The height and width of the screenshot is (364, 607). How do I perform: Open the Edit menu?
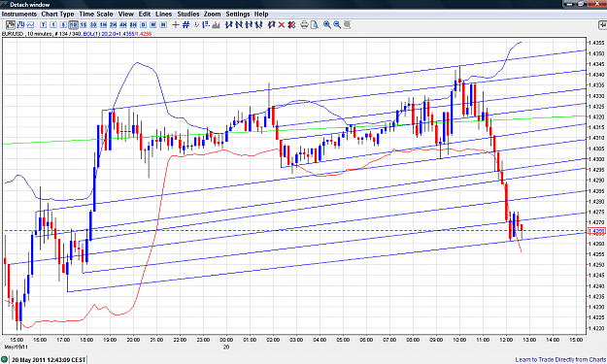click(145, 14)
